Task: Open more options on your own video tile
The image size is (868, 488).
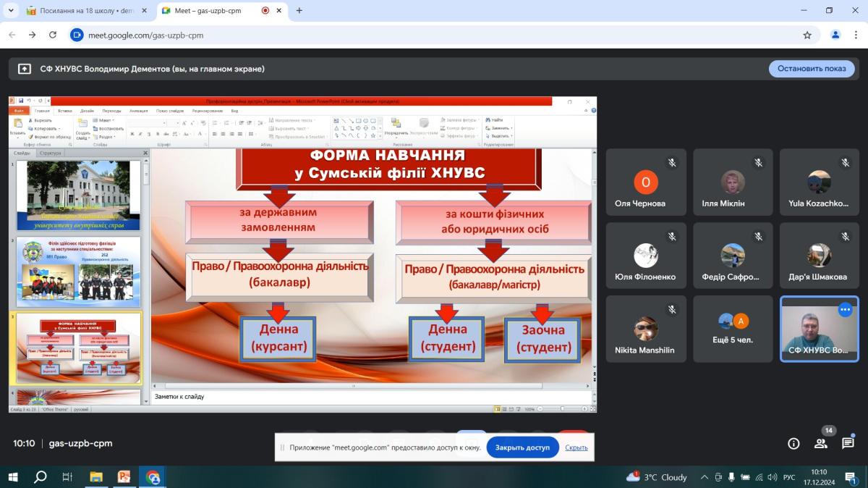Action: (845, 310)
